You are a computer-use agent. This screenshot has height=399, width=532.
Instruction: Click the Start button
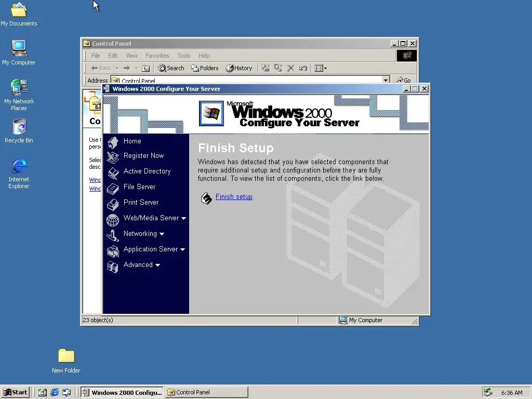(15, 392)
